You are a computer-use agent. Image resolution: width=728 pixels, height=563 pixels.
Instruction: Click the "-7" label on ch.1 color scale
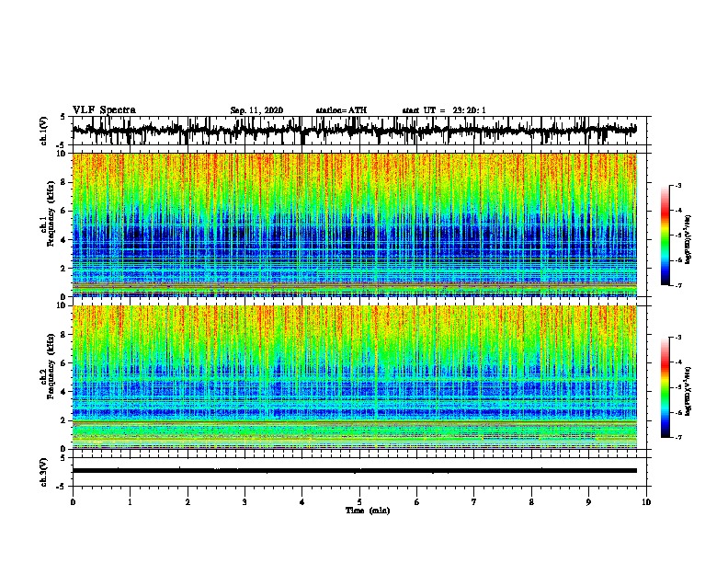677,285
